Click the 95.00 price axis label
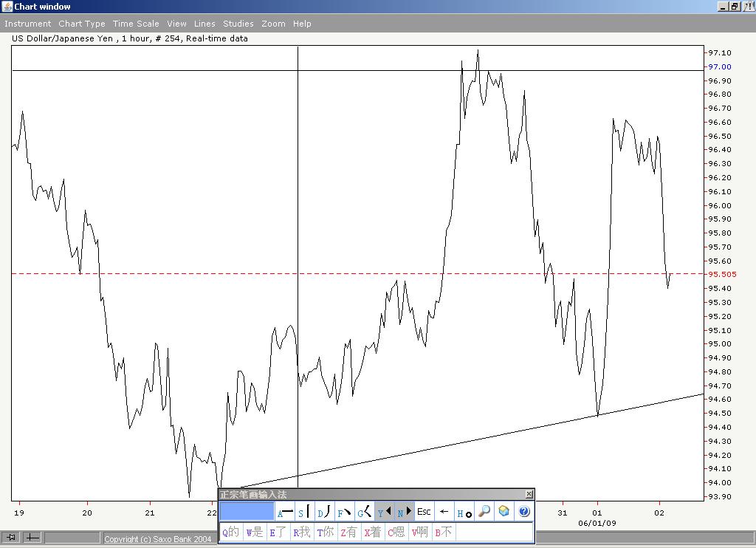The height and width of the screenshot is (548, 756). 719,344
